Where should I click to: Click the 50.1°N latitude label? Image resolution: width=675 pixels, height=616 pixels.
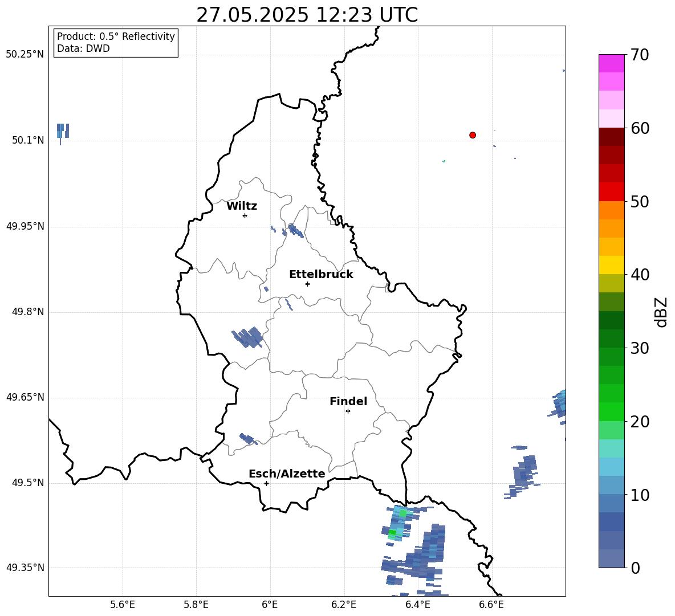[x=28, y=140]
